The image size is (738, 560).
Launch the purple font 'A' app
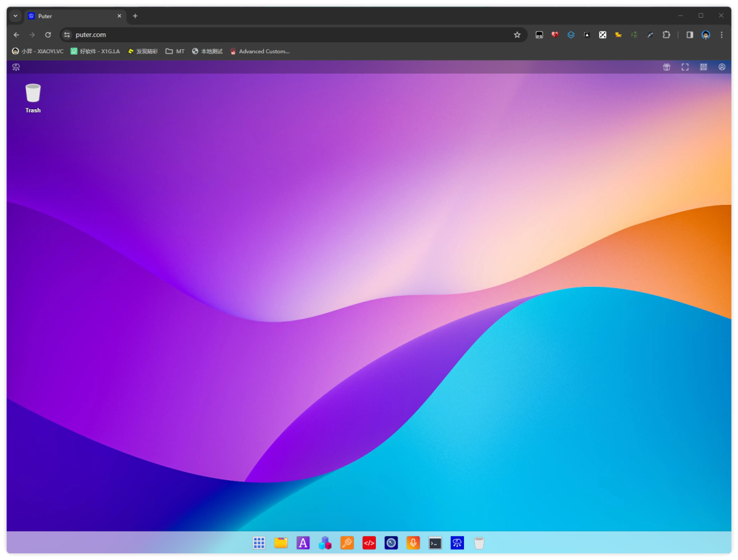[x=303, y=543]
